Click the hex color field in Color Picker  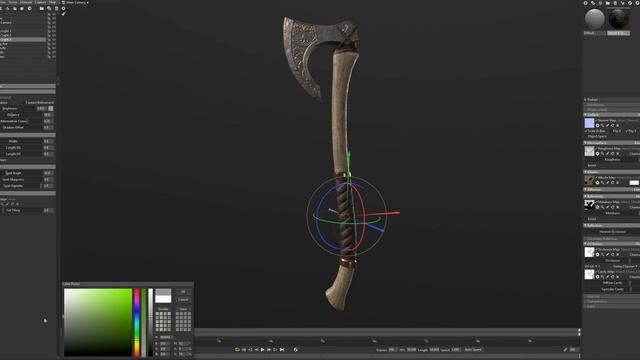pos(166,337)
